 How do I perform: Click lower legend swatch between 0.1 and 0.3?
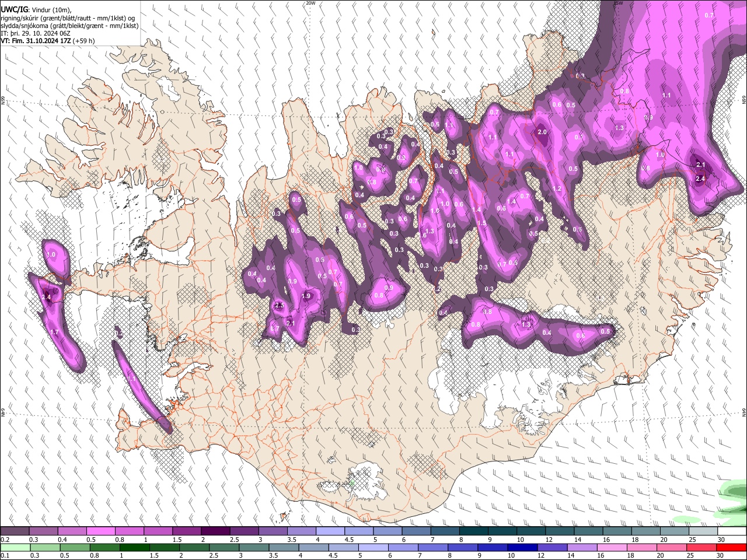15,548
